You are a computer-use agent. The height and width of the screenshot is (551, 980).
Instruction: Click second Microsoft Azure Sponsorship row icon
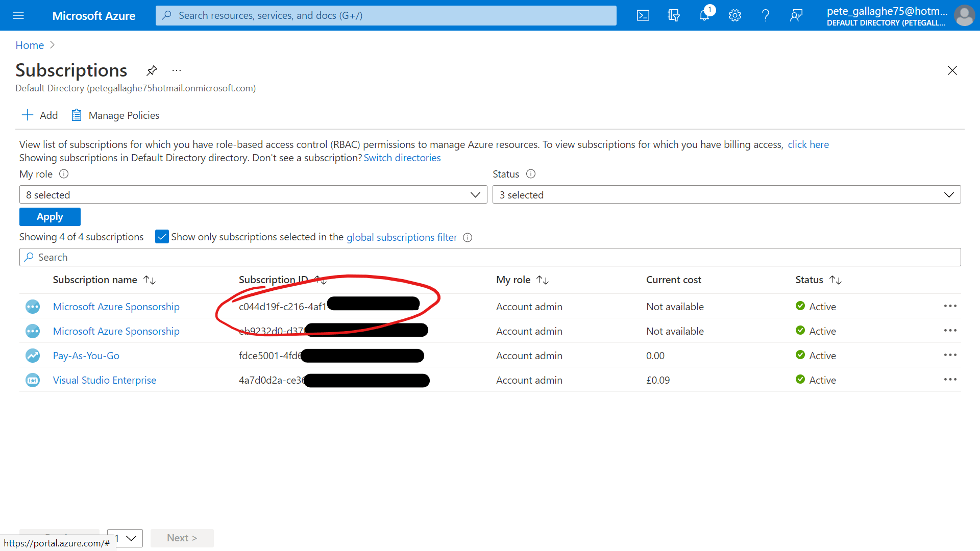click(33, 331)
